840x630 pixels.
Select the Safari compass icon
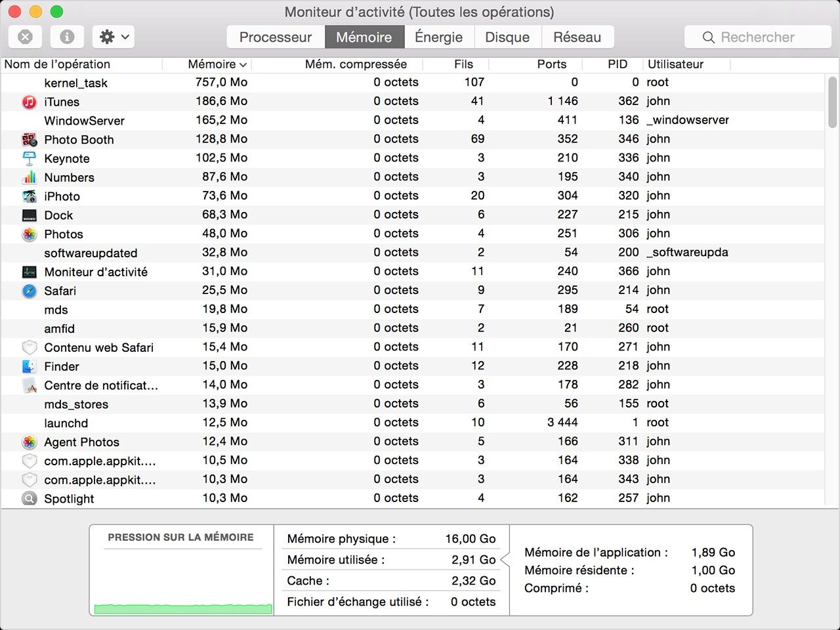[29, 291]
